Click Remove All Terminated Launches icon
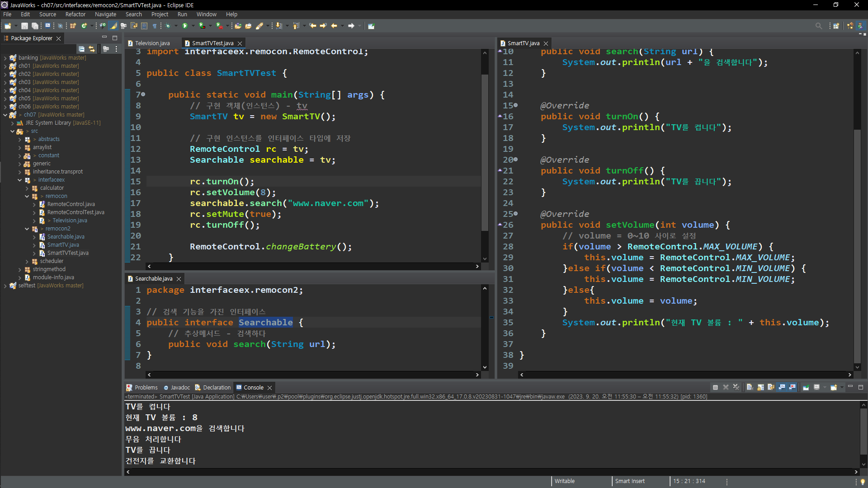This screenshot has width=868, height=488. [x=736, y=387]
